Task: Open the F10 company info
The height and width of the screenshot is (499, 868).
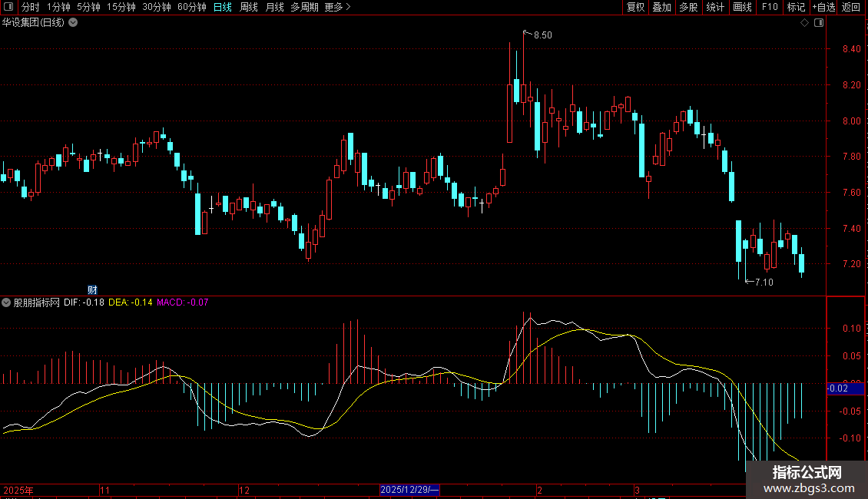Action: point(770,7)
